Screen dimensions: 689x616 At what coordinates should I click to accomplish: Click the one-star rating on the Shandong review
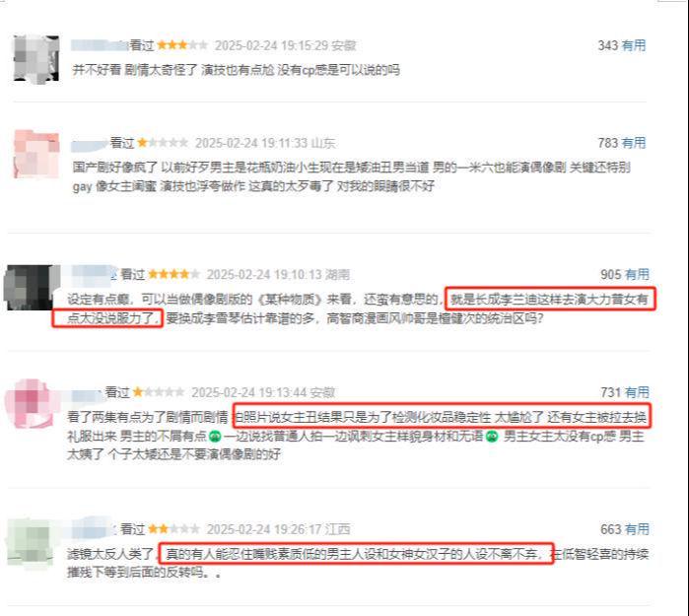coord(163,142)
